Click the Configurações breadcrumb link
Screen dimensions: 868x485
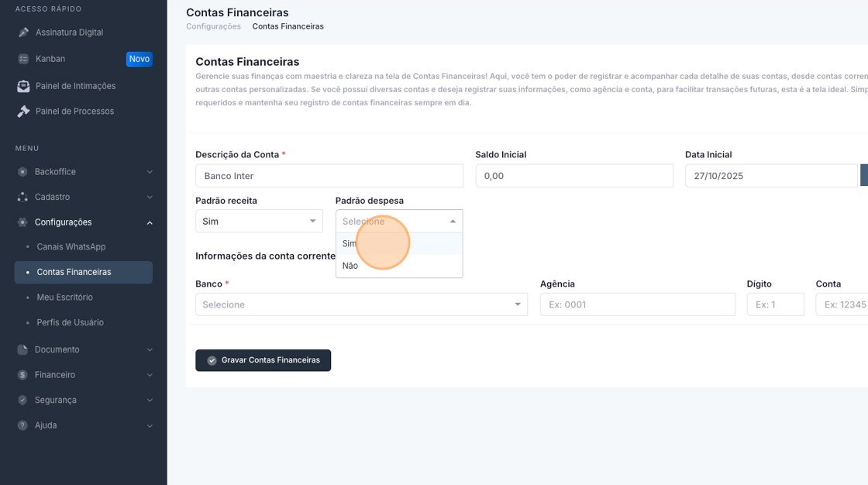[213, 26]
